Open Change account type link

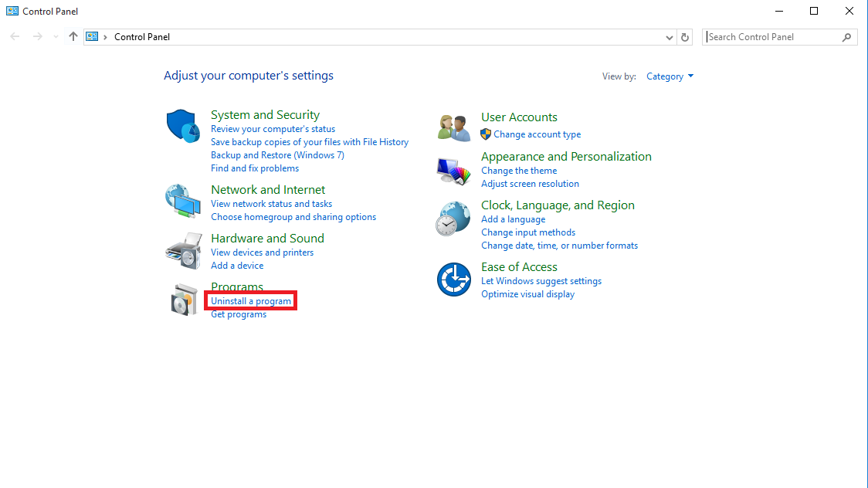[537, 134]
